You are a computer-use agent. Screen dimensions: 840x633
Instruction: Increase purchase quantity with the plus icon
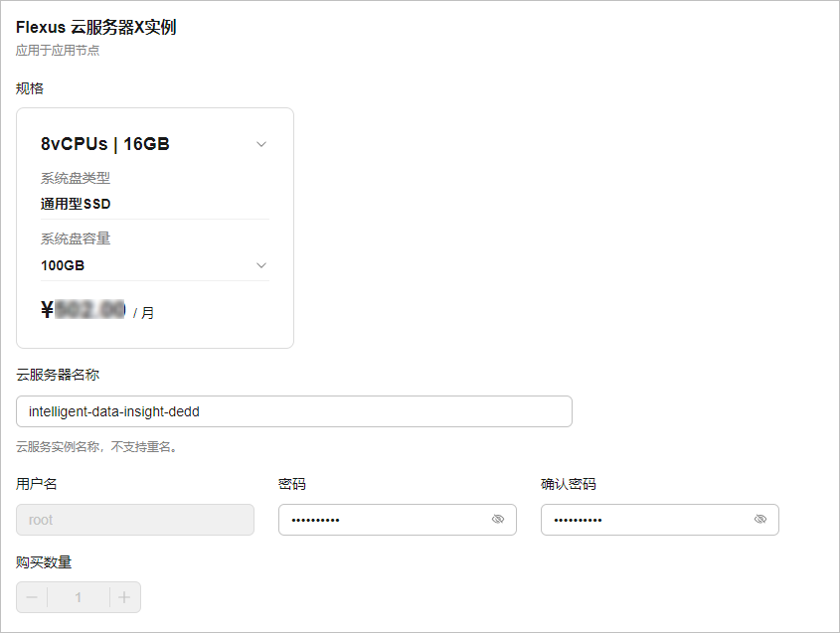(125, 597)
